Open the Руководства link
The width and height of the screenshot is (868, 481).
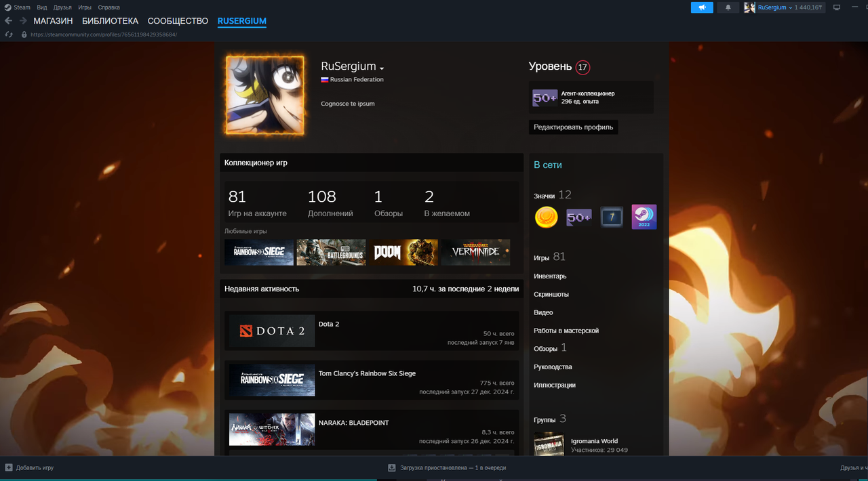553,367
